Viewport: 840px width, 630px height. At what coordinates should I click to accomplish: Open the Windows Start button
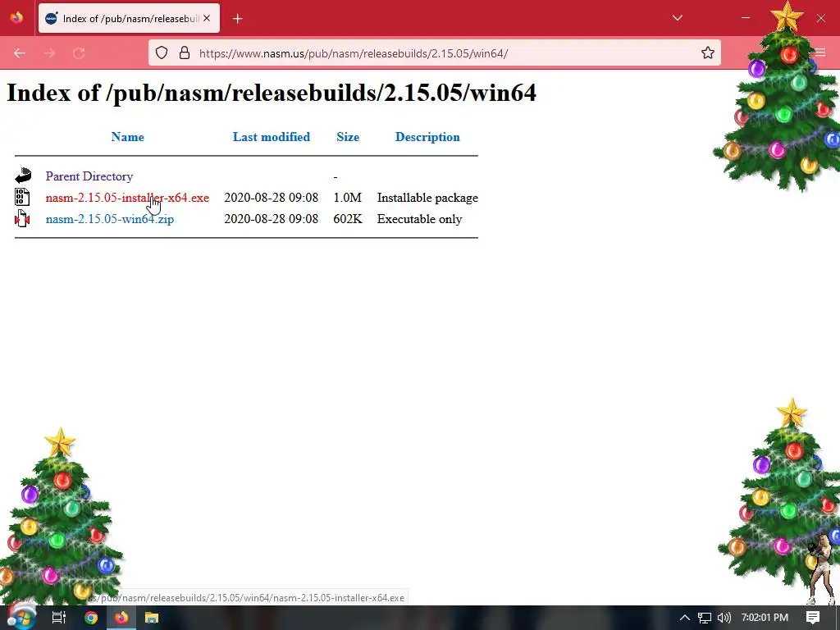(21, 617)
